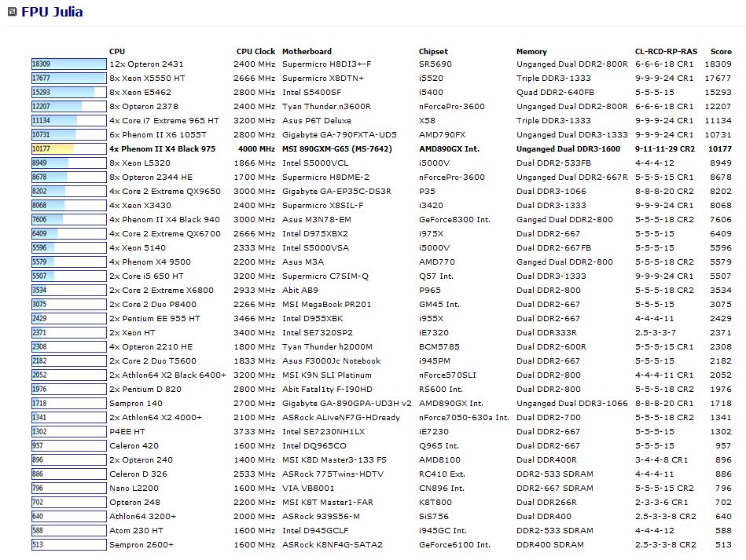The width and height of the screenshot is (746, 560).
Task: Select the 4x Phenom II X4 Black 975 entry
Action: pos(162,149)
